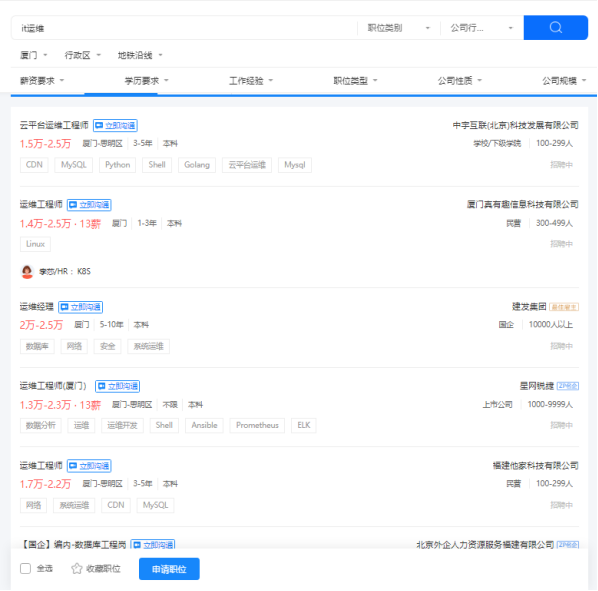This screenshot has height=591, width=598.
Task: Click salary 1.5万-2.5万
Action: click(45, 144)
